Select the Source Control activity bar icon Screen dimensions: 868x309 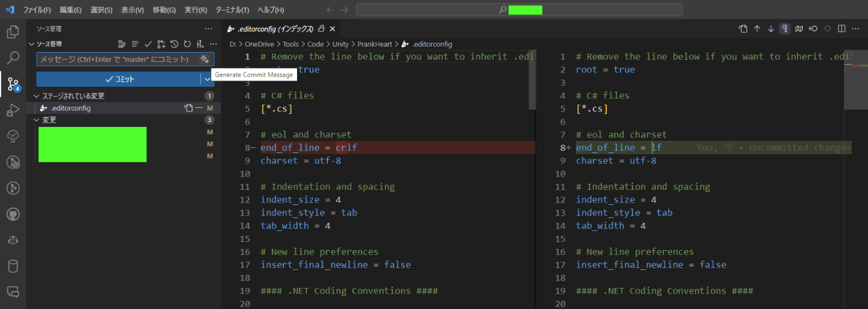click(x=12, y=85)
